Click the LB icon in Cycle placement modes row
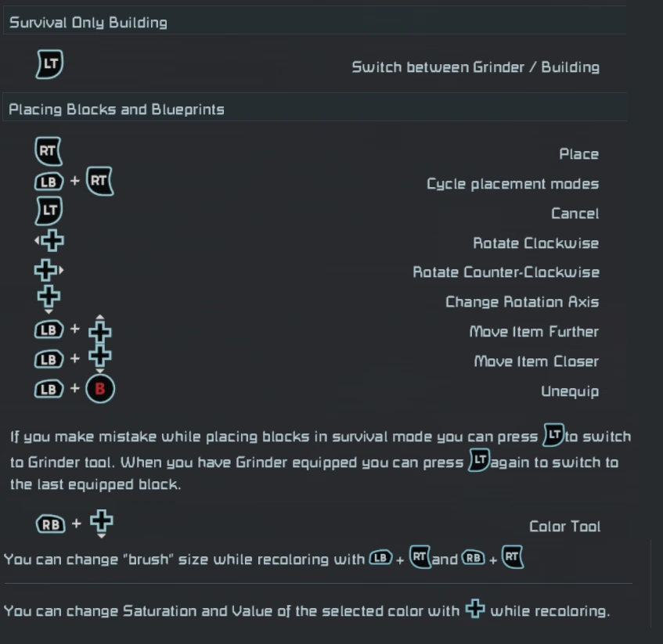 (x=48, y=182)
